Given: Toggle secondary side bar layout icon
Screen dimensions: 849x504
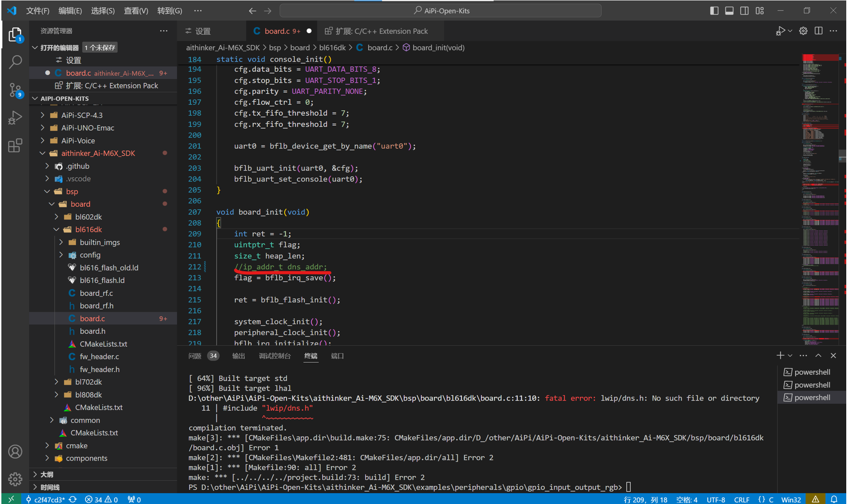Looking at the screenshot, I should (x=744, y=11).
